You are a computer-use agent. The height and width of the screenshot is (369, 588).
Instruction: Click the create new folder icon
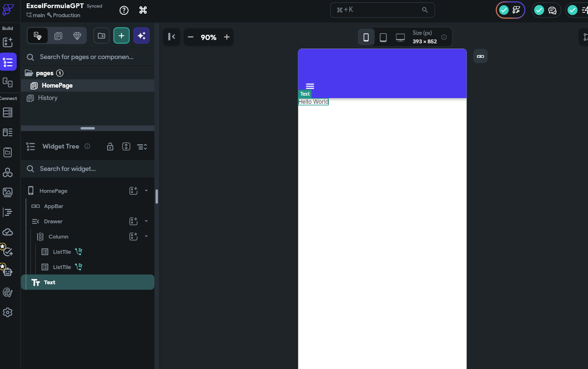tap(101, 36)
